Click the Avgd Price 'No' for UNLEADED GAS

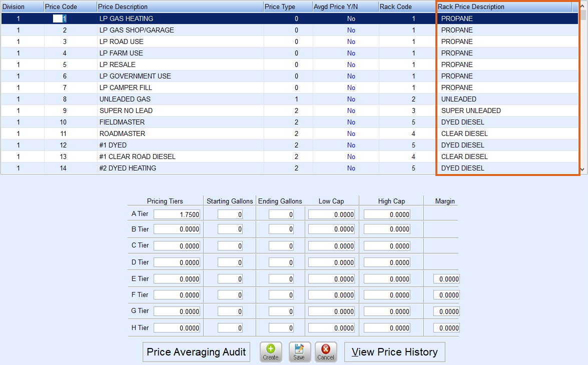(x=351, y=99)
